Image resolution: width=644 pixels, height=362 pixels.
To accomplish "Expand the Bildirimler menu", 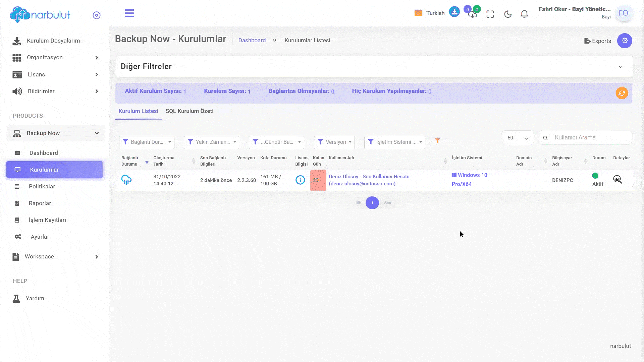I will point(55,91).
